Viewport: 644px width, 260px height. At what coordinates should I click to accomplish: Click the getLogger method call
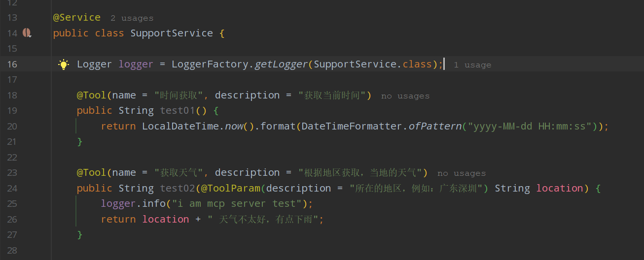click(x=281, y=64)
